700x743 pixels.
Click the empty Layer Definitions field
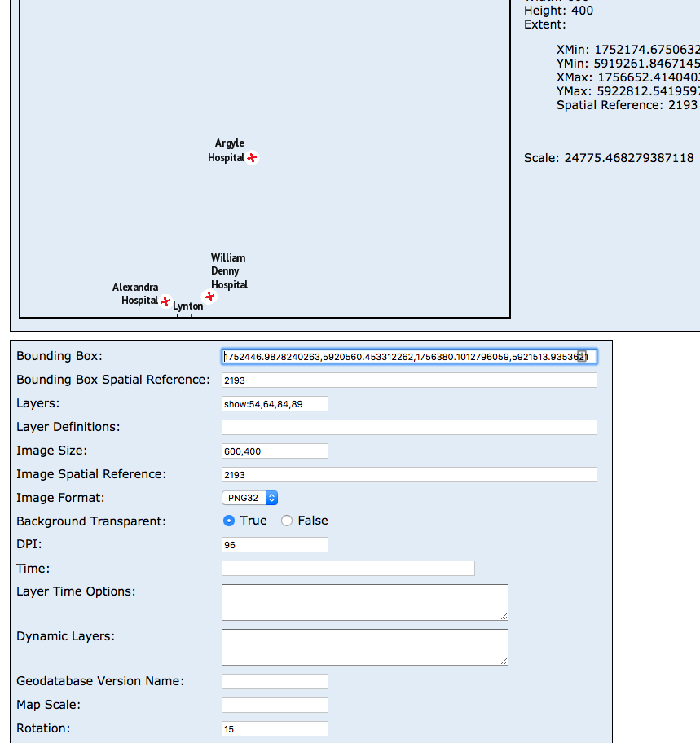[409, 428]
